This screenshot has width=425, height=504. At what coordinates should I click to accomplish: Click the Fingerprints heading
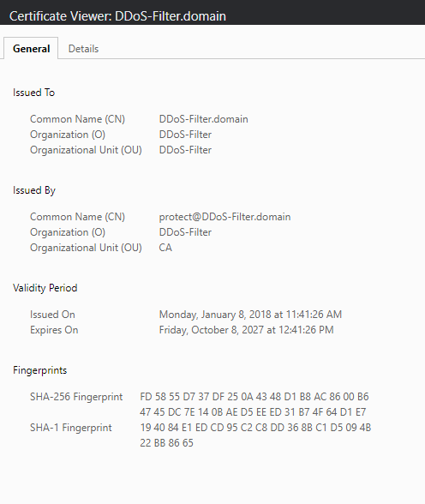click(x=39, y=370)
